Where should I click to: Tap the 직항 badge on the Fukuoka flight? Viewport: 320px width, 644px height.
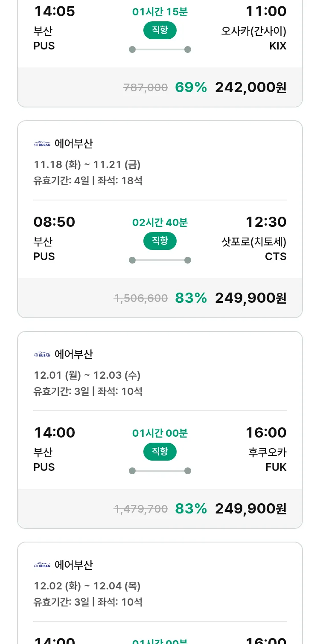(160, 452)
